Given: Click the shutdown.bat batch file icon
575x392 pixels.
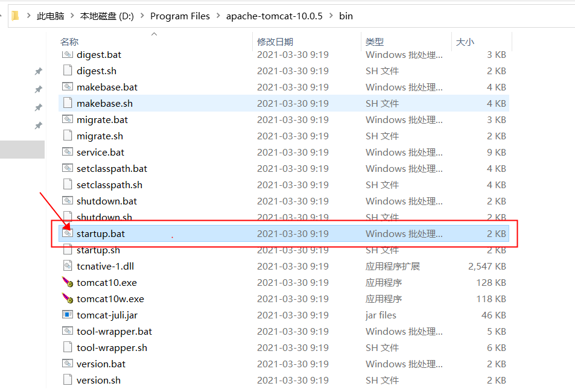Looking at the screenshot, I should tap(68, 201).
